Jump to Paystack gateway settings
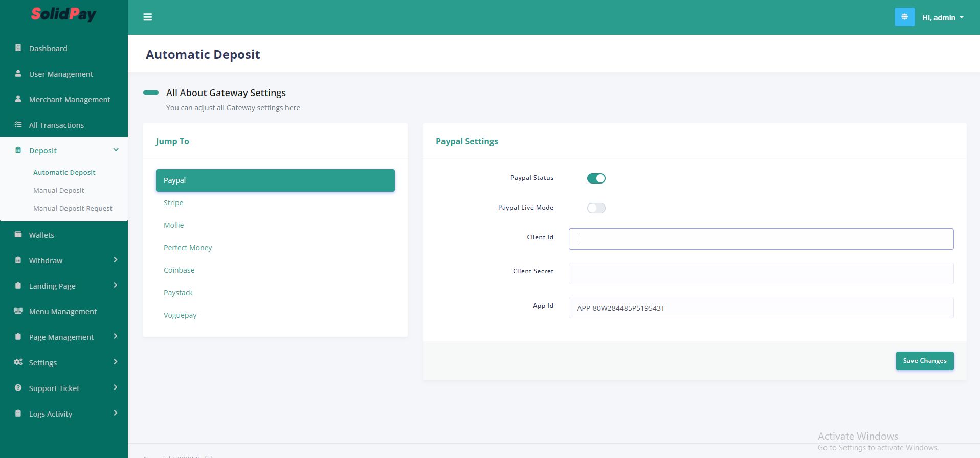Image resolution: width=980 pixels, height=458 pixels. point(178,293)
